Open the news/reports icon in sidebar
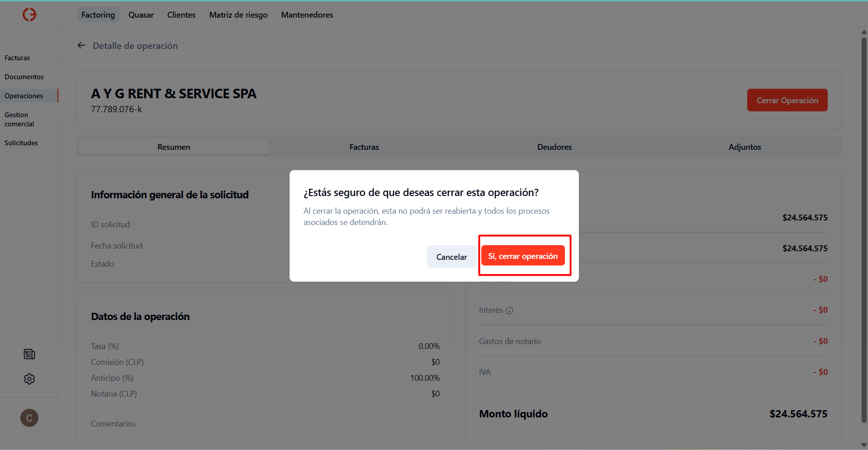This screenshot has width=868, height=450. pos(29,354)
